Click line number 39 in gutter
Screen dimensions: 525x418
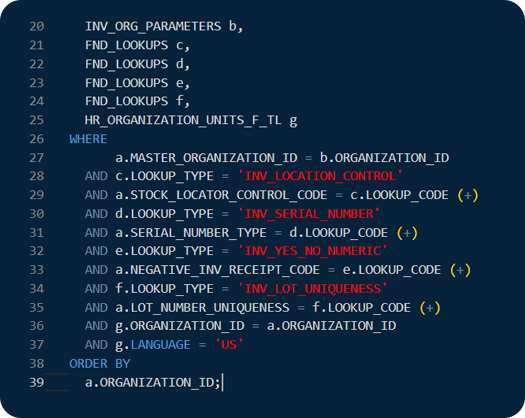[36, 382]
